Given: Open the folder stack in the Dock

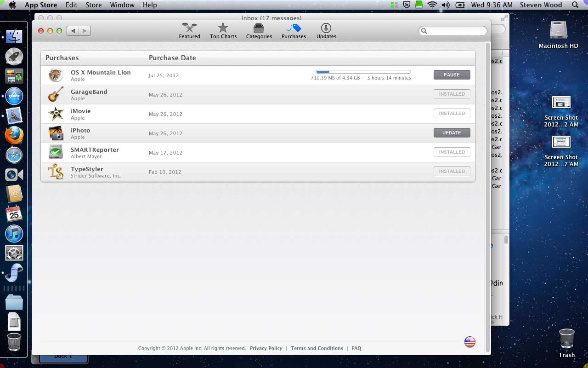Looking at the screenshot, I should point(14,302).
